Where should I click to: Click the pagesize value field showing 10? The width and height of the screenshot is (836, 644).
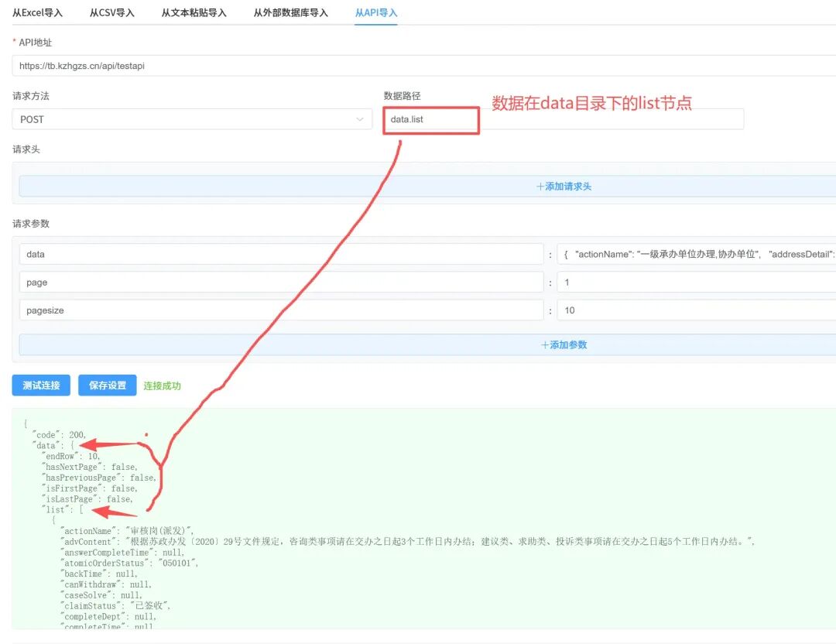(x=697, y=310)
